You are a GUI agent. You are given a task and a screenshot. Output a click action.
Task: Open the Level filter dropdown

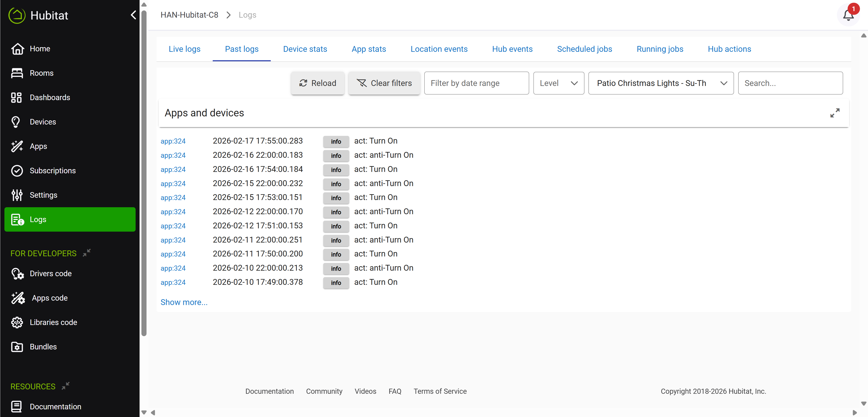click(x=558, y=83)
